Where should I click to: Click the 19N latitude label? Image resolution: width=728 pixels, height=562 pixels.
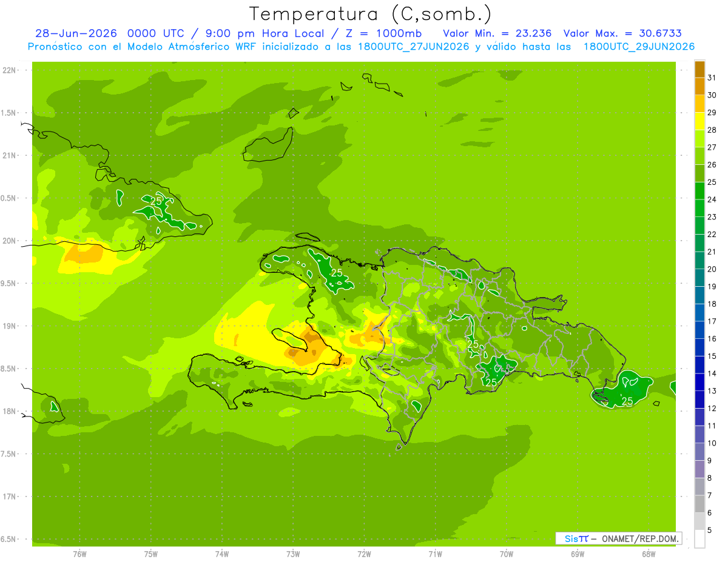[x=10, y=326]
